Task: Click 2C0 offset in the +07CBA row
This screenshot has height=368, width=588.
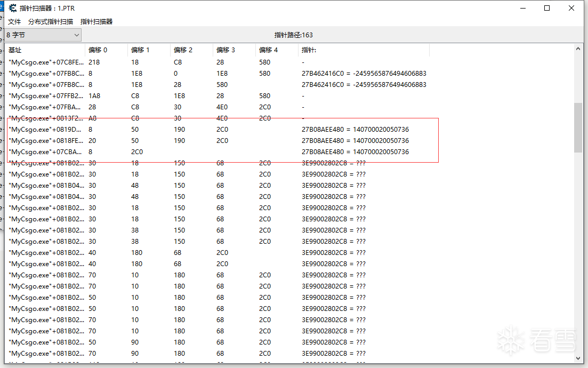Action: pos(137,152)
